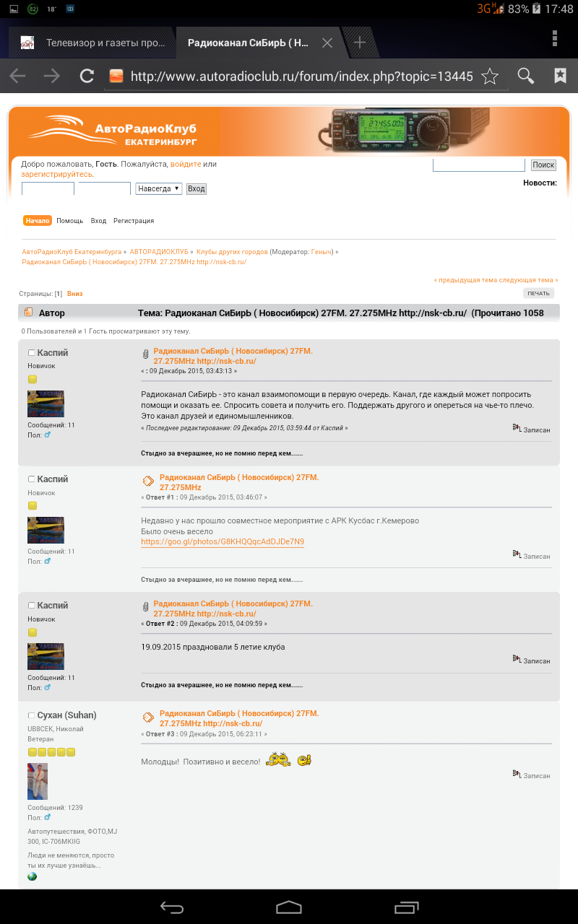This screenshot has width=578, height=924.
Task: Focus the forum search text field
Action: (478, 165)
